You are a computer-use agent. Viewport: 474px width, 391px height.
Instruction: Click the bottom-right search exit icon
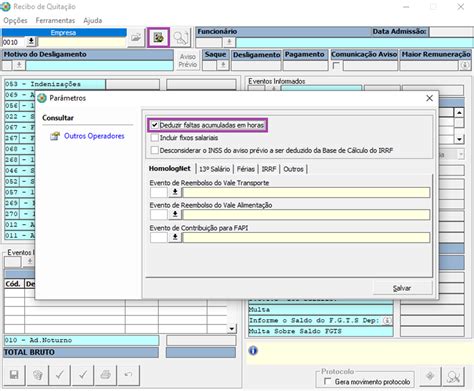pos(454,376)
